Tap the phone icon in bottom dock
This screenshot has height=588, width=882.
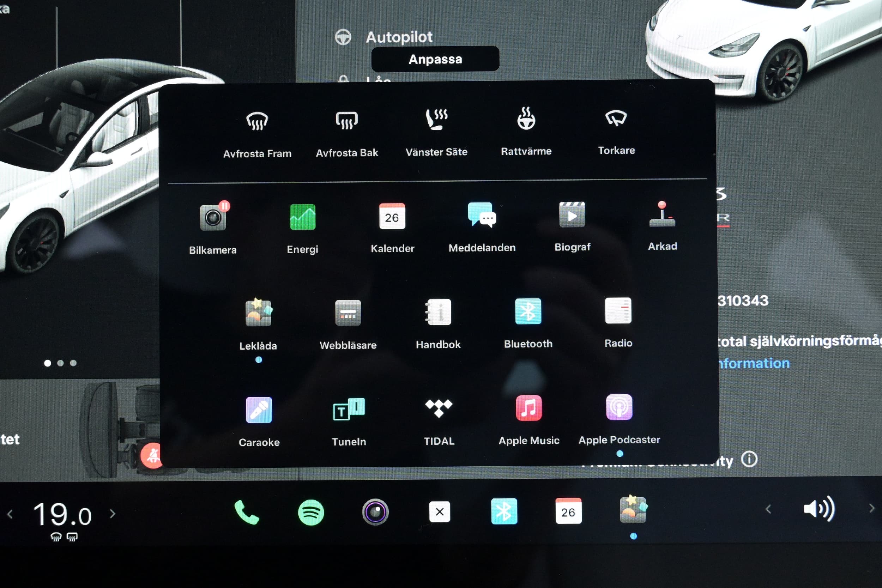coord(246,512)
